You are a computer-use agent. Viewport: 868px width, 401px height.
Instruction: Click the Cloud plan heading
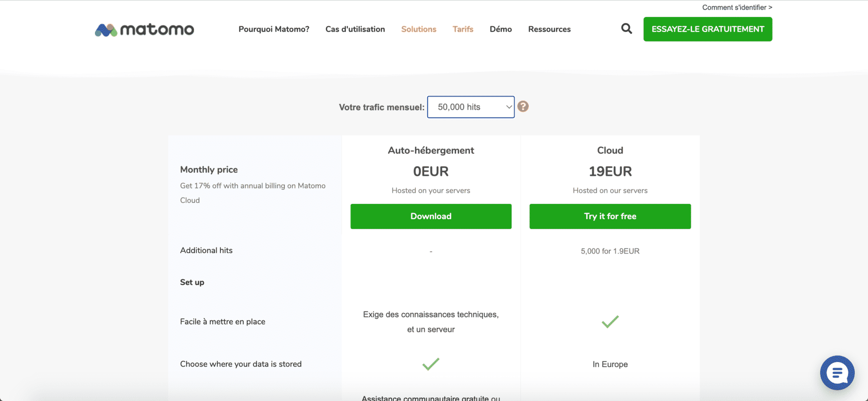coord(610,150)
